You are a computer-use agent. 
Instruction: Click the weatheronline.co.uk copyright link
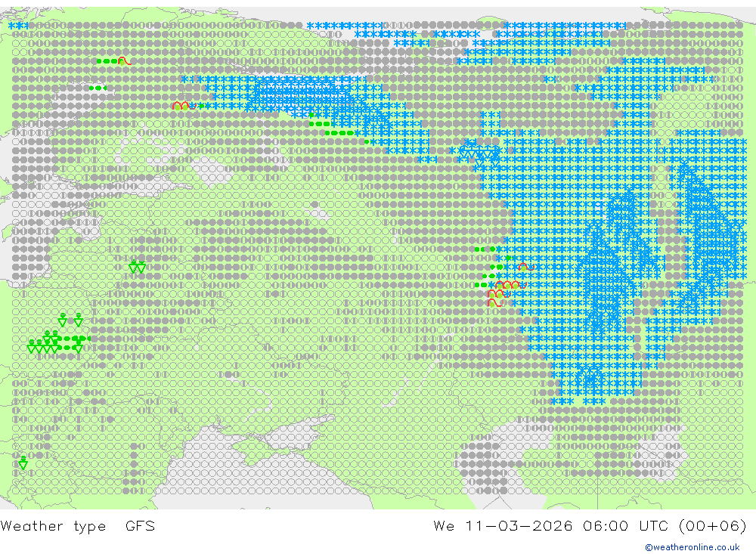pos(692,547)
